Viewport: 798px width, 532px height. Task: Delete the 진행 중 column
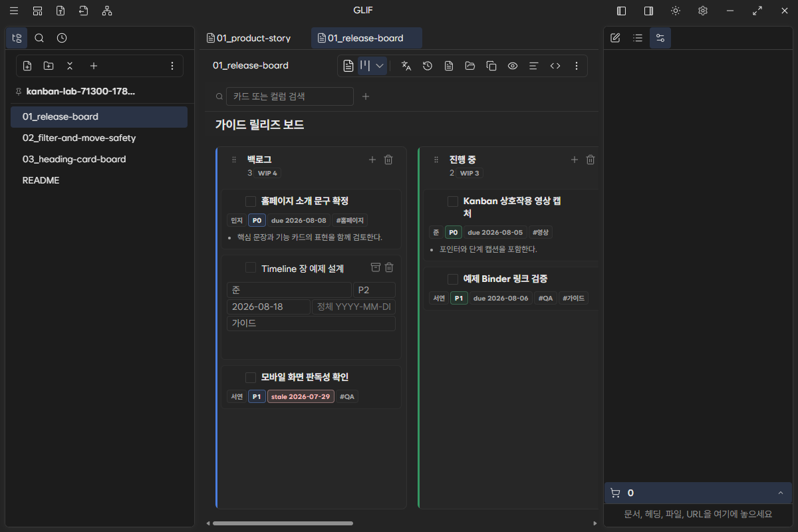tap(591, 160)
